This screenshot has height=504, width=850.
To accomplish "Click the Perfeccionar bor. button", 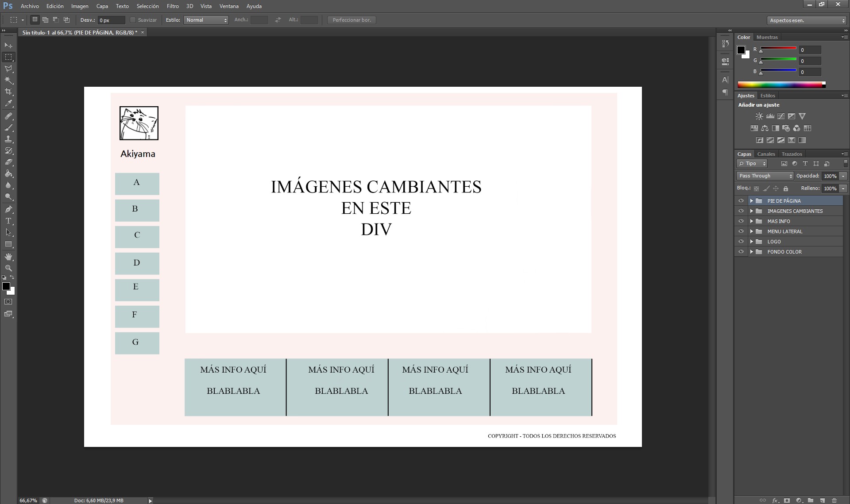I will [352, 20].
